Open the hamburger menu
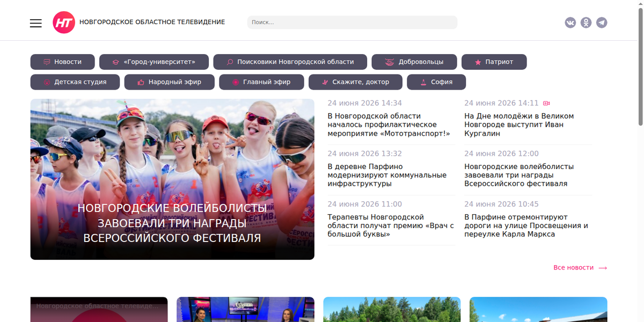This screenshot has width=644, height=322. 36,23
